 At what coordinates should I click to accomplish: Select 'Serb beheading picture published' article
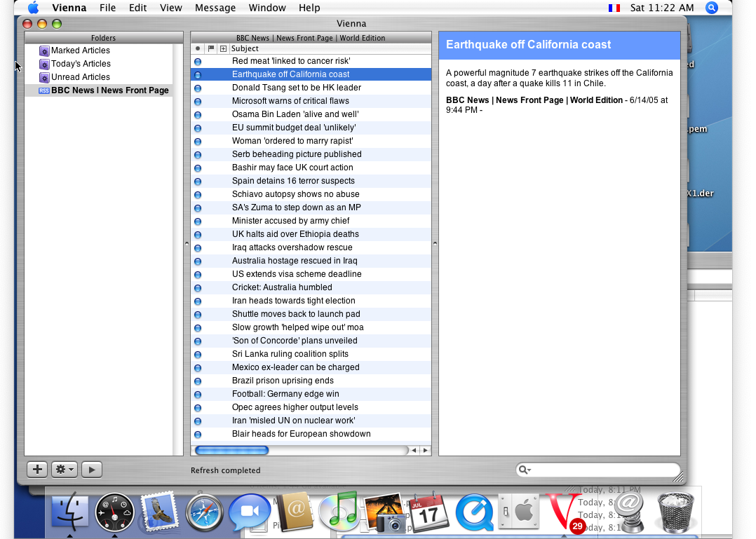(311, 155)
